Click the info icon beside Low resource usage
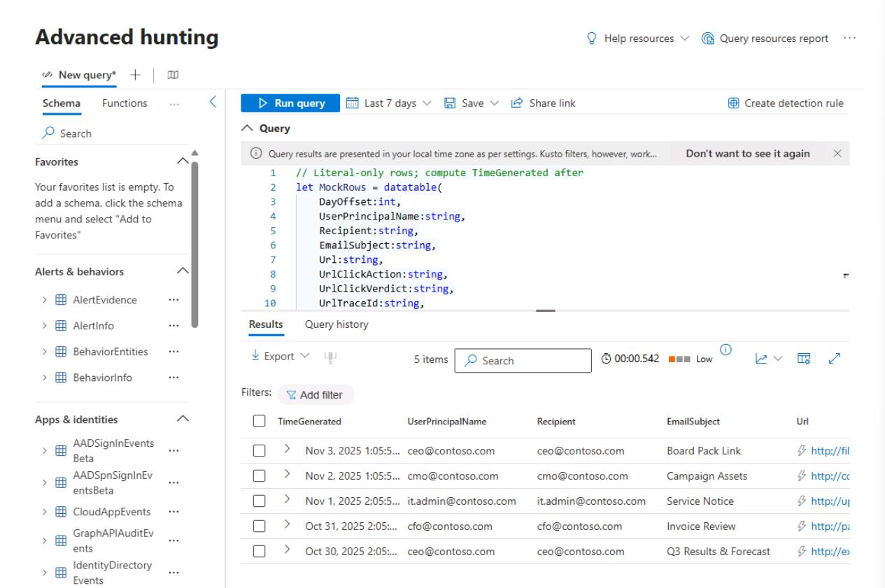Image resolution: width=885 pixels, height=588 pixels. click(725, 351)
